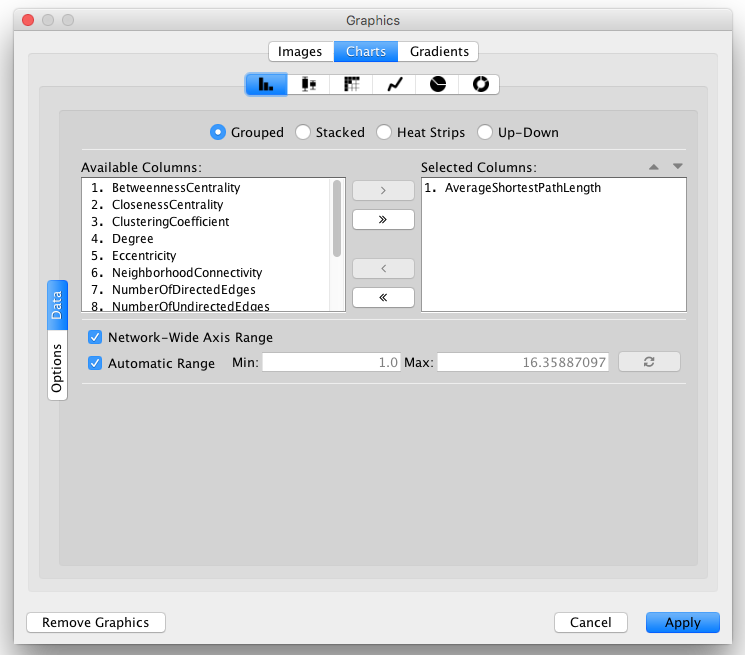Click the refresh range button
Screen dimensions: 745x655
click(x=648, y=362)
